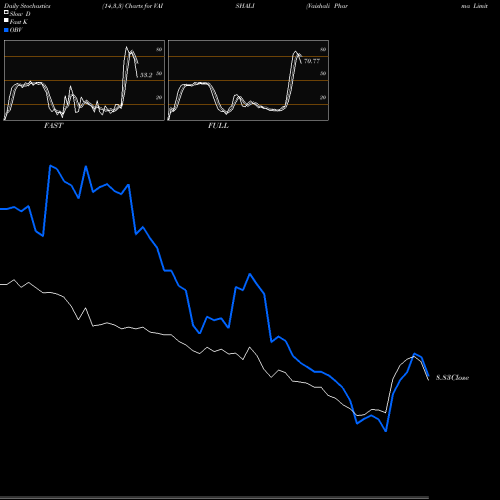Click the 50 axis label on FULL chart

point(323,73)
